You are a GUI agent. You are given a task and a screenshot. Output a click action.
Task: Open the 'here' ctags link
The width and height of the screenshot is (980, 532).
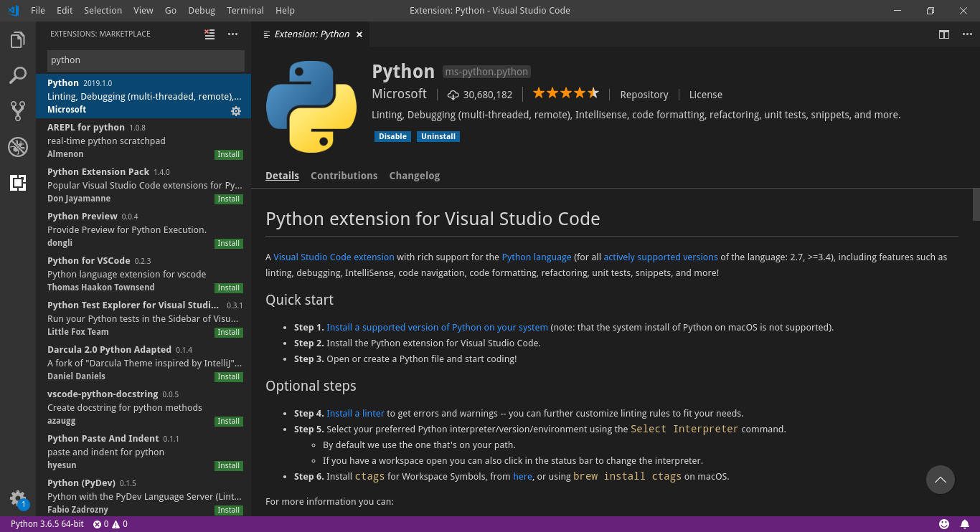(x=522, y=476)
